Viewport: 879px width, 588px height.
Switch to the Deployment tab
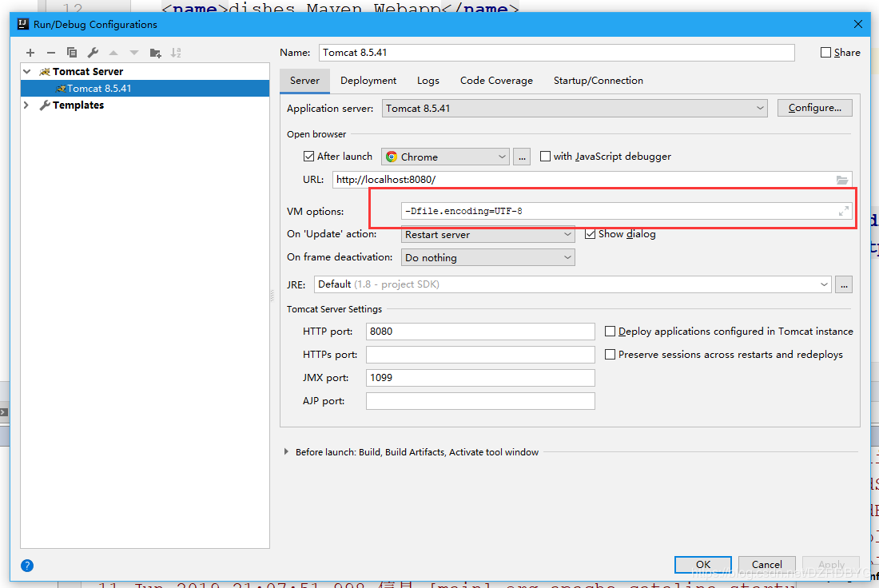tap(368, 81)
